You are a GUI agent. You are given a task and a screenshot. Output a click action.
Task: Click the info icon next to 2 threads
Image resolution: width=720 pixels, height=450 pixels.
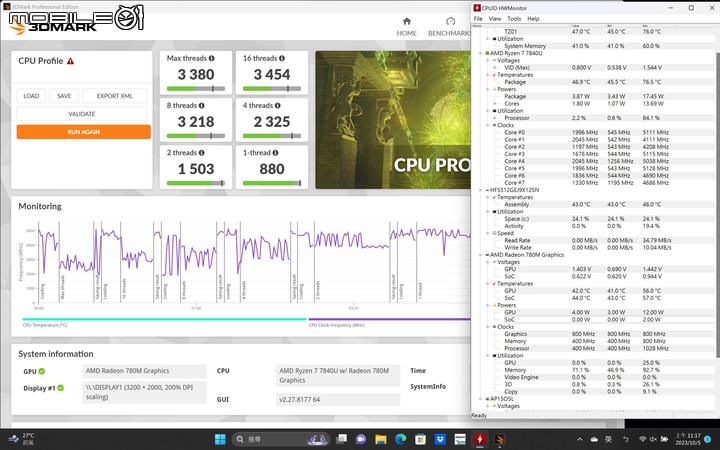[202, 153]
